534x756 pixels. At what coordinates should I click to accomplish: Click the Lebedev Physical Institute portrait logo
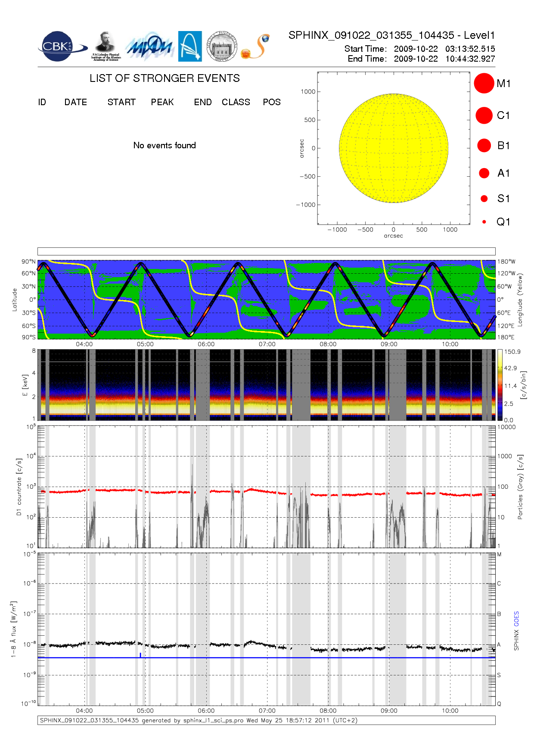coord(106,47)
